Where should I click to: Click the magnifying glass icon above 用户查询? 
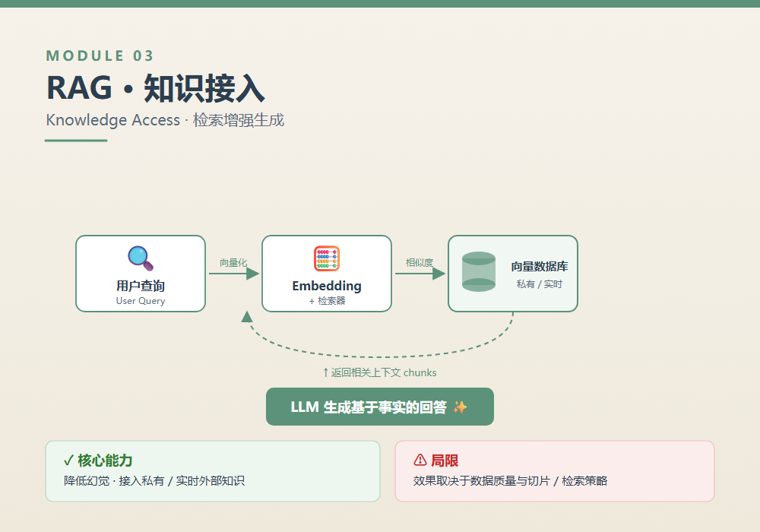coord(141,258)
